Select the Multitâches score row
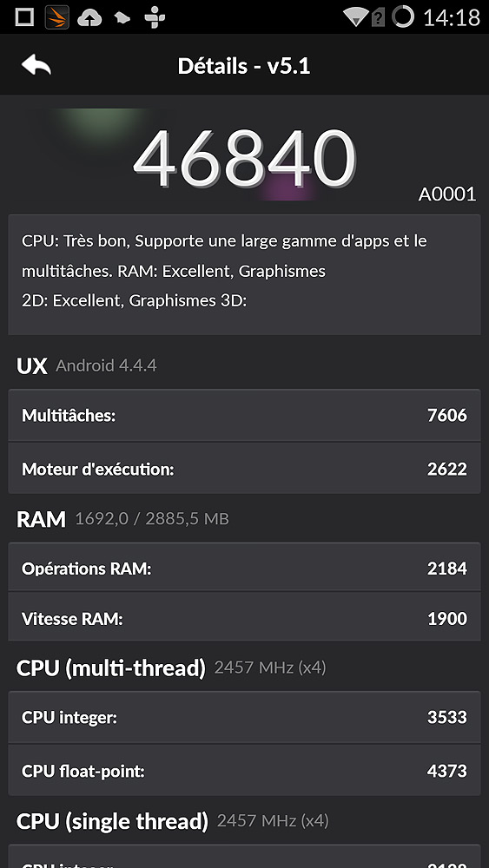 point(244,415)
